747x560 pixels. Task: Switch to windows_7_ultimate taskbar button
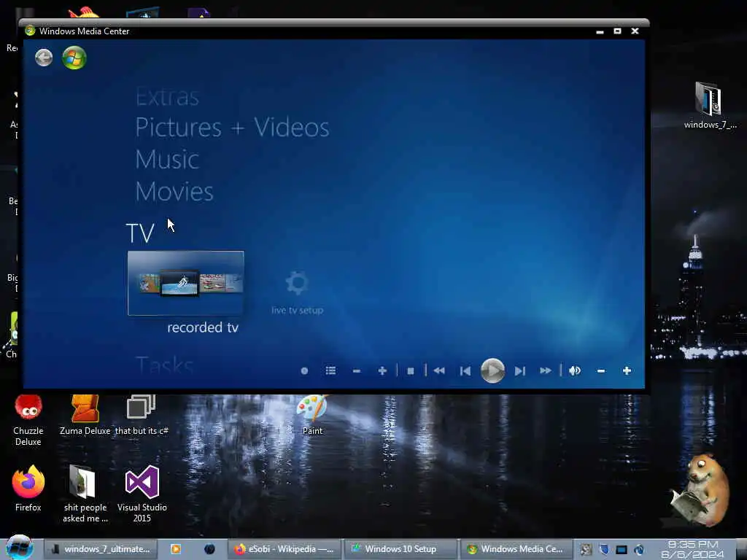click(x=101, y=549)
